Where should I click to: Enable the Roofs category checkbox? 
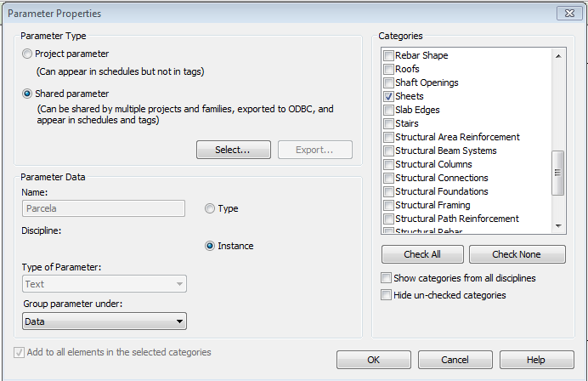click(x=388, y=69)
